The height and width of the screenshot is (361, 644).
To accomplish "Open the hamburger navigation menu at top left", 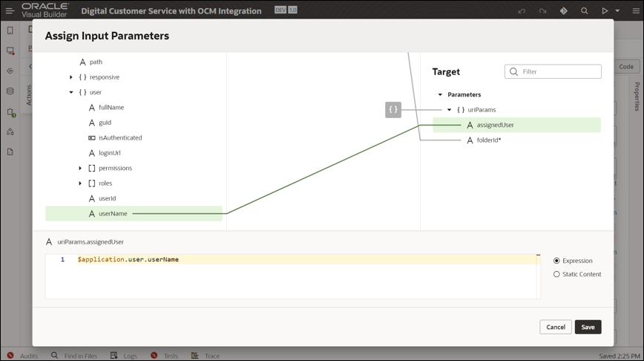I will click(10, 10).
